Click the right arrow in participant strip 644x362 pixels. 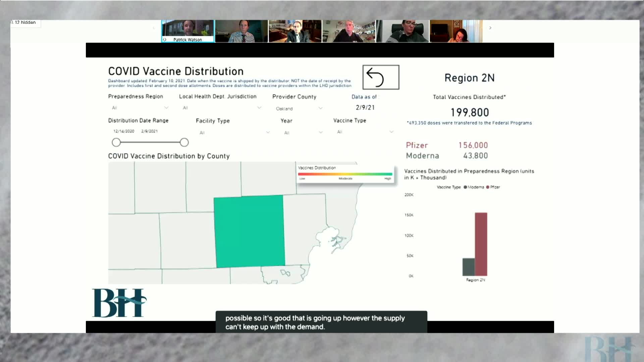click(x=490, y=28)
